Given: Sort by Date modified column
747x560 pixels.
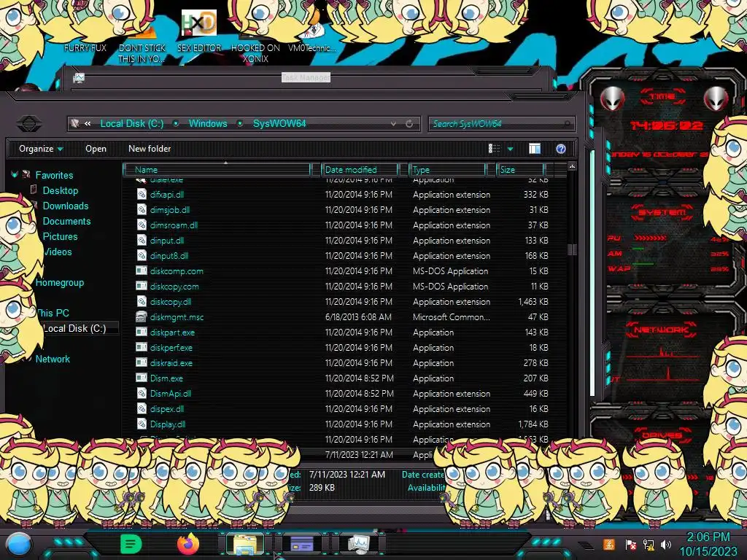Looking at the screenshot, I should (x=360, y=169).
